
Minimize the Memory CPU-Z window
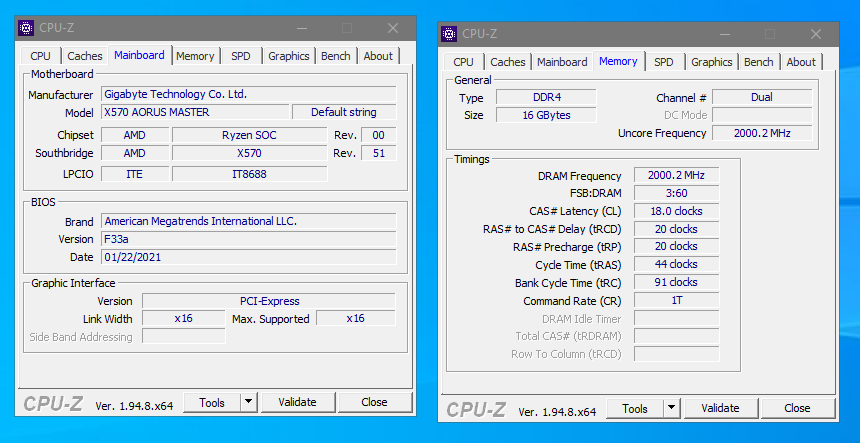point(723,34)
